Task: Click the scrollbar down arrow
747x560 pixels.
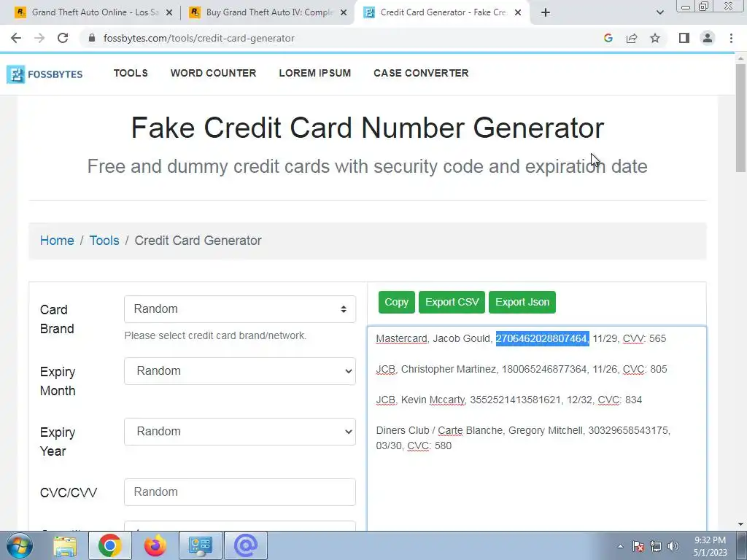Action: click(x=740, y=525)
